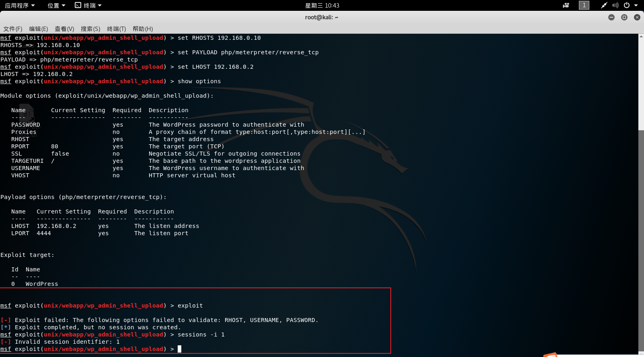Click the screen recorder camera icon
This screenshot has width=644, height=357.
[x=566, y=5]
